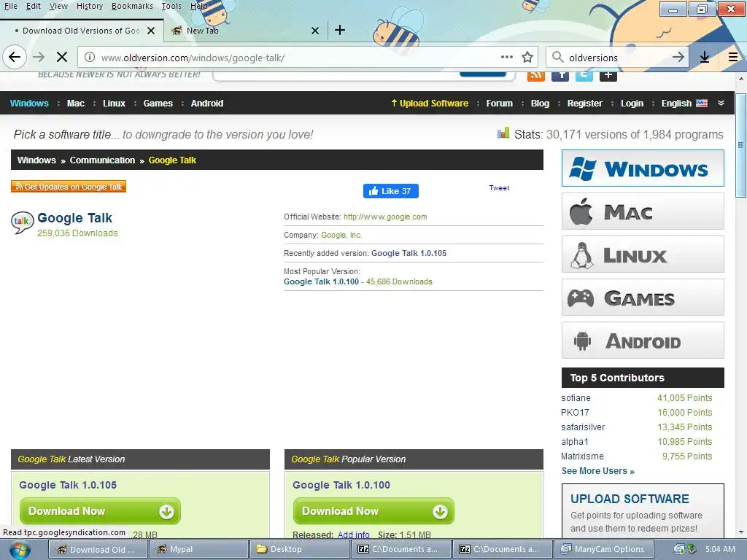Click Get Updates on Google Talk button
Image resolution: width=747 pixels, height=560 pixels.
click(x=69, y=187)
